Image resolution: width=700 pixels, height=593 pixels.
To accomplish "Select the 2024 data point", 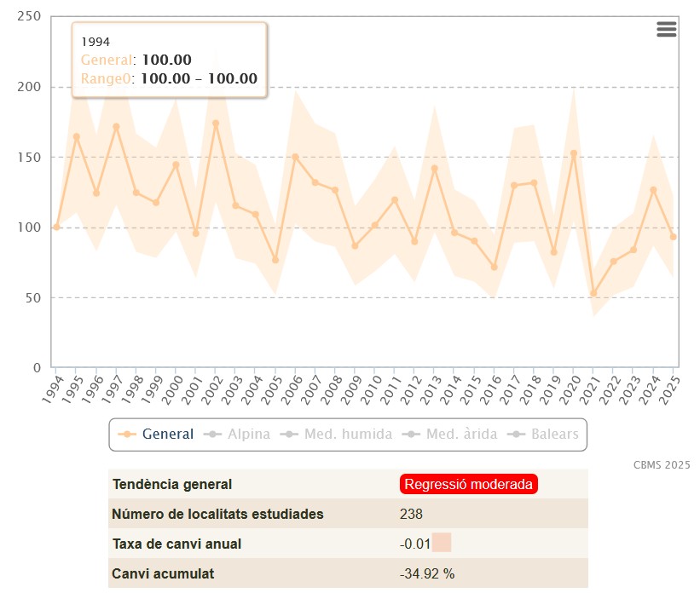I will coord(654,190).
